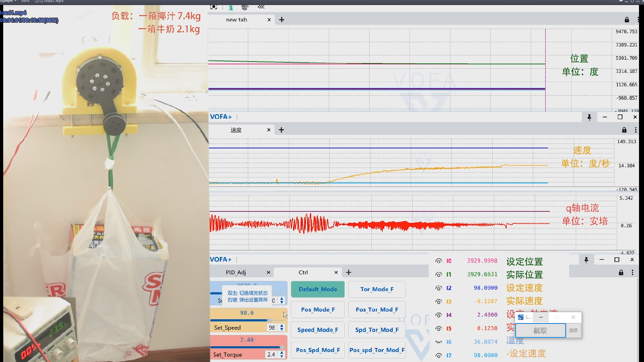Click stepper arrows of the top blue slider

[282, 301]
